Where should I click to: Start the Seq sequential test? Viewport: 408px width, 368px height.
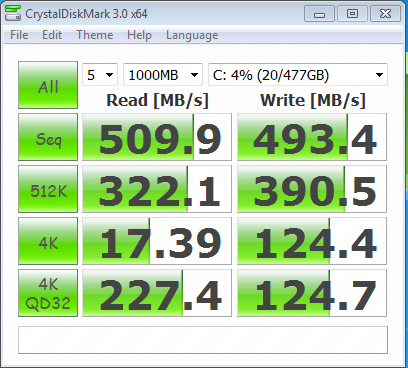click(x=48, y=137)
